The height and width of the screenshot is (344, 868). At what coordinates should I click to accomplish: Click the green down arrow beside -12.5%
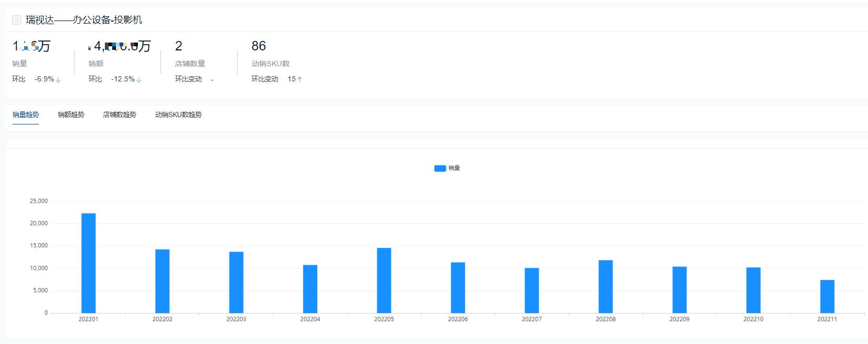(x=139, y=79)
